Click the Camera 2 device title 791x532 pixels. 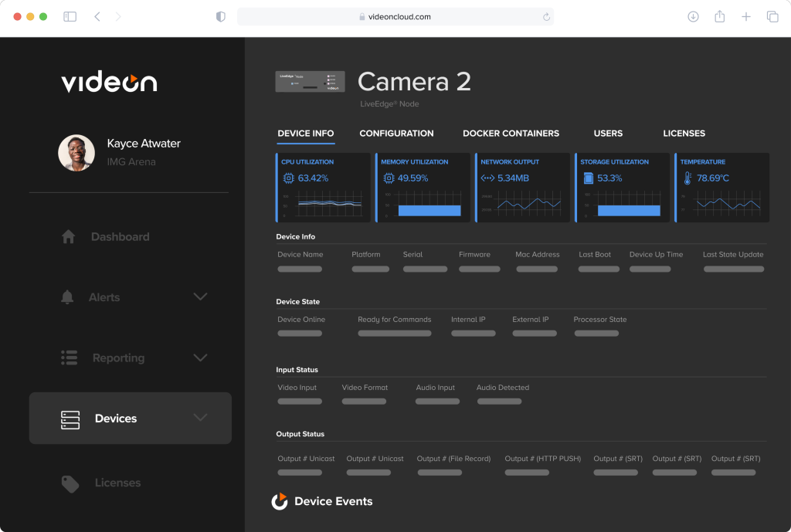pos(414,81)
